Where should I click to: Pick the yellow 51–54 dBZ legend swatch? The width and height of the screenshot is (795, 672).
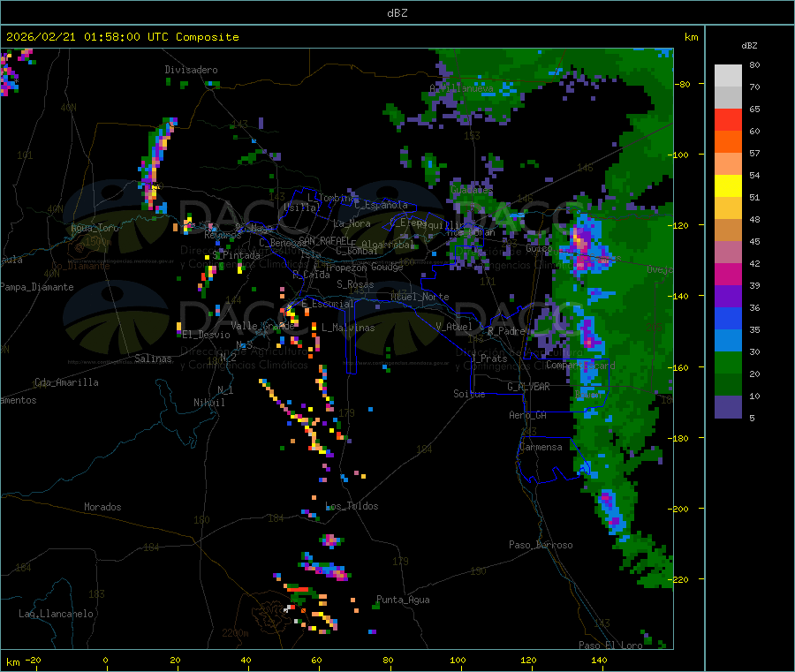click(x=728, y=186)
